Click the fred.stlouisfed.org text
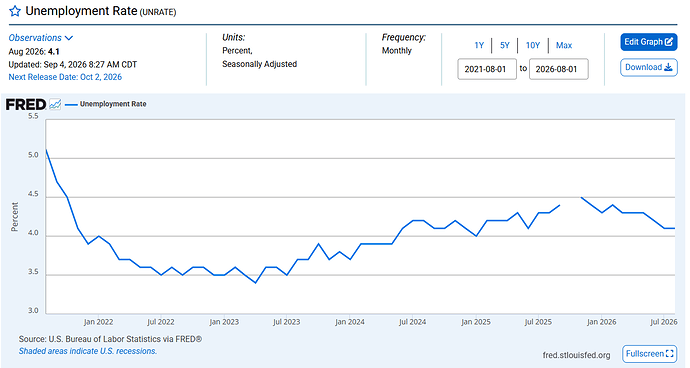The image size is (690, 368). pyautogui.click(x=576, y=355)
